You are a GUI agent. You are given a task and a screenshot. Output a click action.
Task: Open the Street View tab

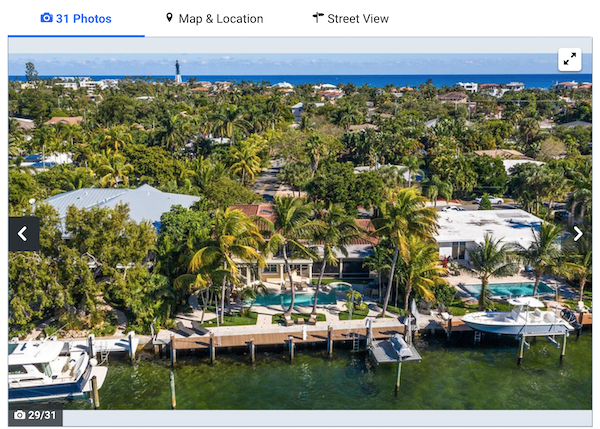click(351, 18)
